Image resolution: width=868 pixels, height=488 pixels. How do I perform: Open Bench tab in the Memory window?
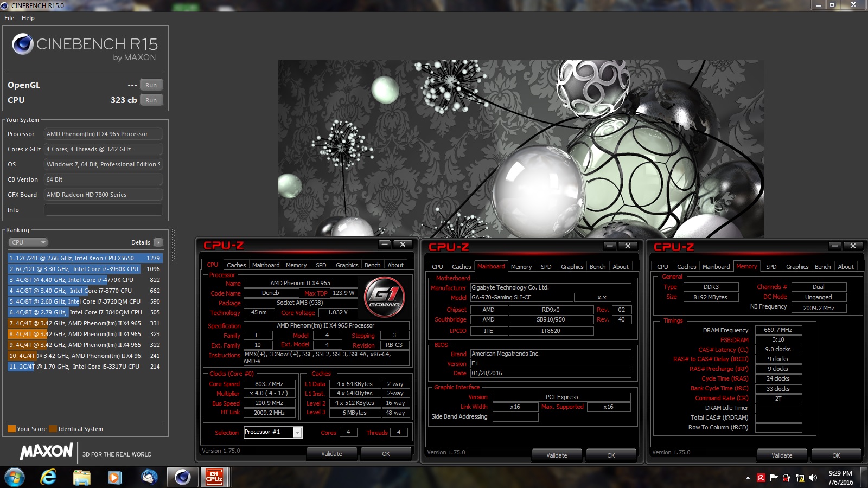822,267
